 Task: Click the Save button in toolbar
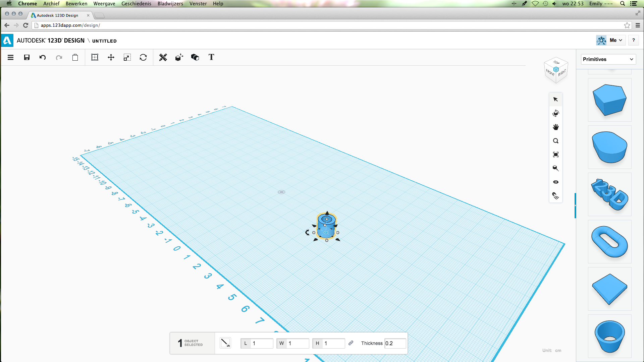[26, 57]
